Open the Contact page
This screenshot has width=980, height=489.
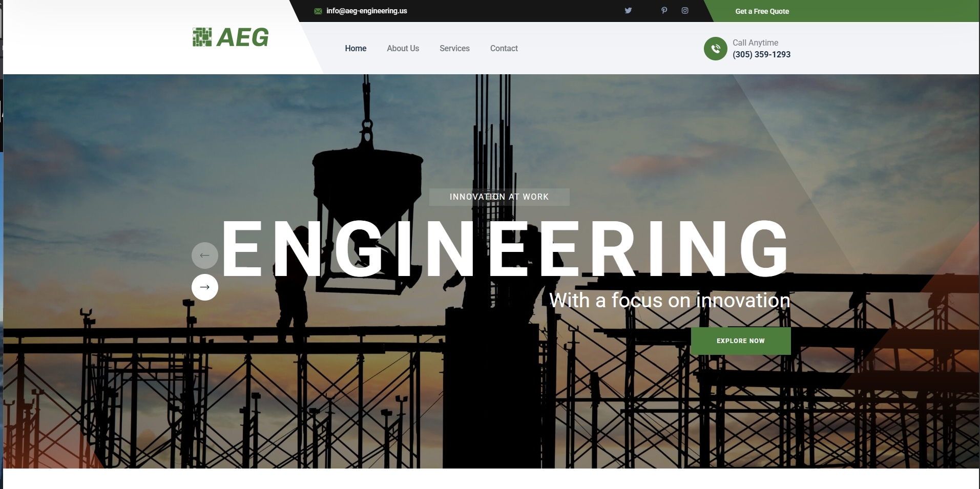(504, 48)
